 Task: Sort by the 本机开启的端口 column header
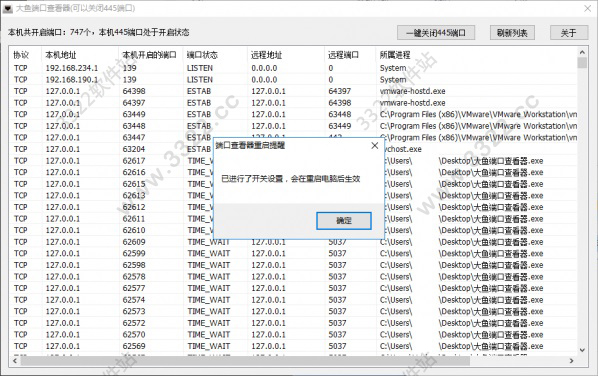151,55
